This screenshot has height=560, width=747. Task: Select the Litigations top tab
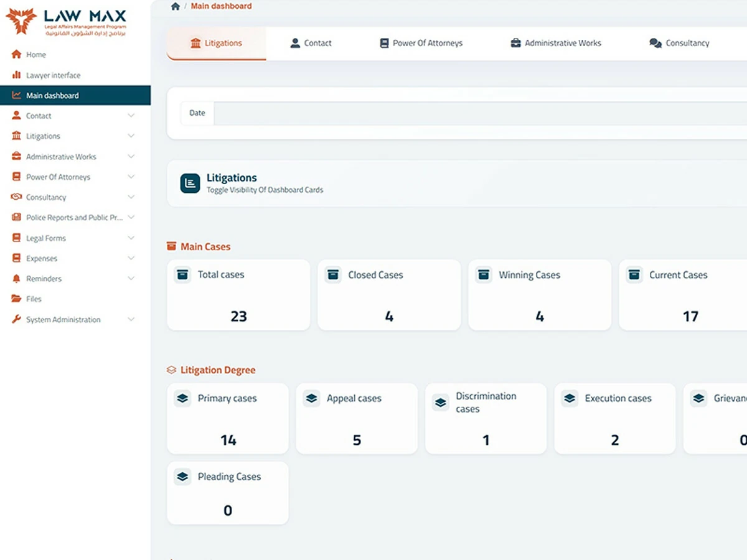216,43
